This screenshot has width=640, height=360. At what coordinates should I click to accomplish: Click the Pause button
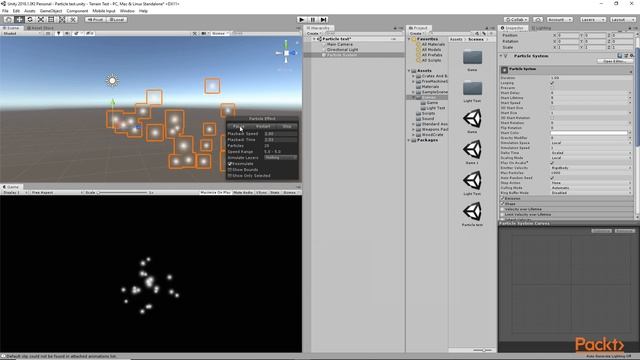(313, 20)
